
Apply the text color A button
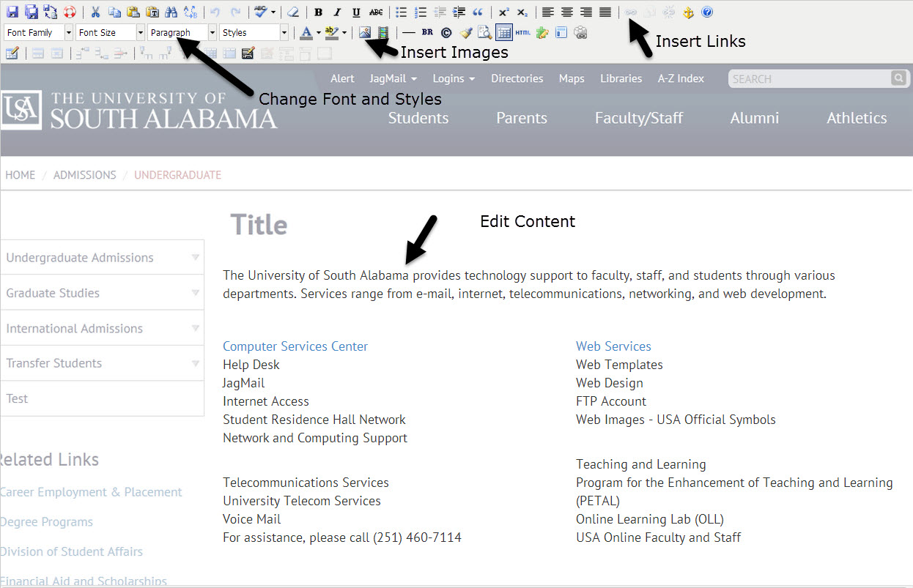coord(307,32)
